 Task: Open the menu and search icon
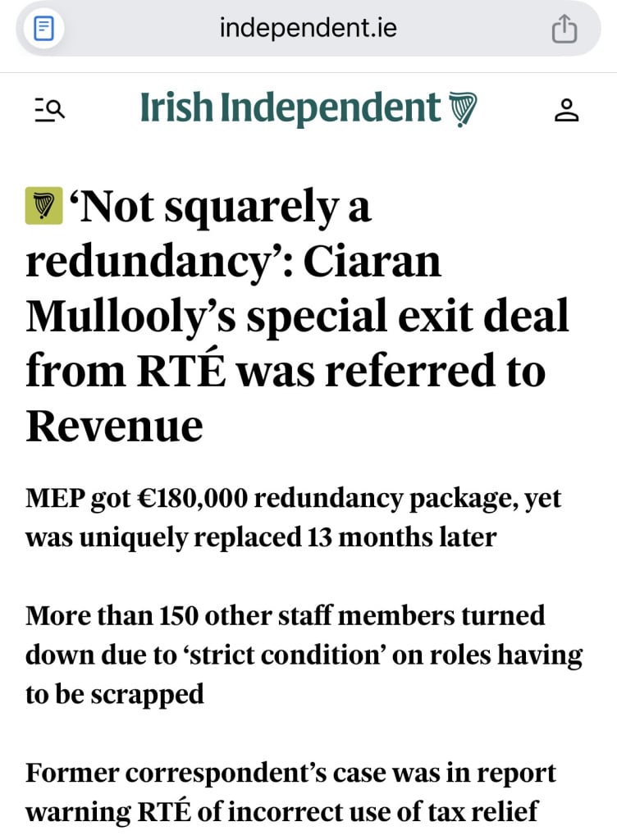(x=50, y=110)
